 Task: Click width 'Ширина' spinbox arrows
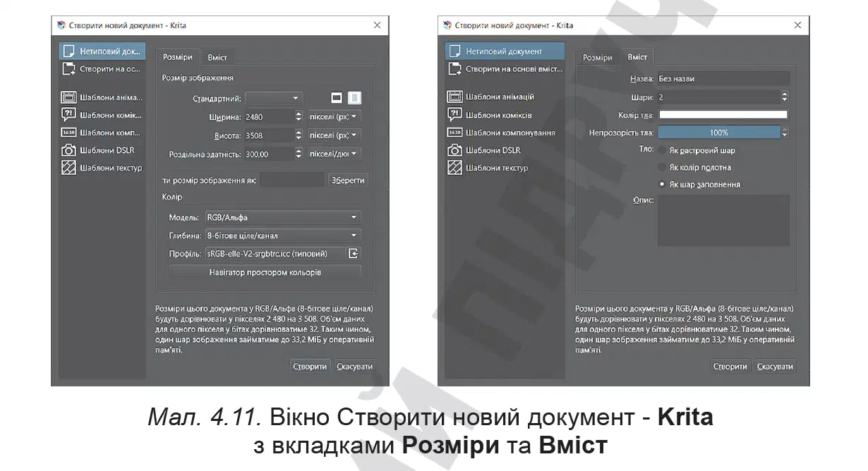point(299,116)
